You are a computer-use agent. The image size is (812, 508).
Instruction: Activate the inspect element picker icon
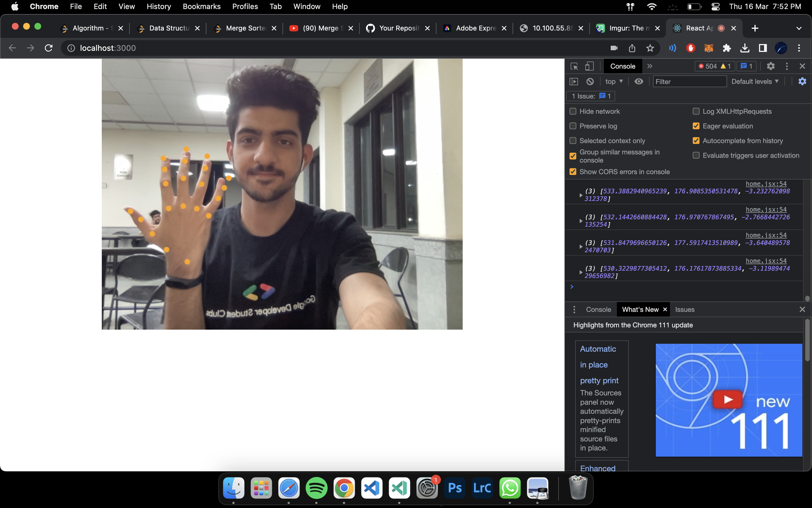[574, 66]
